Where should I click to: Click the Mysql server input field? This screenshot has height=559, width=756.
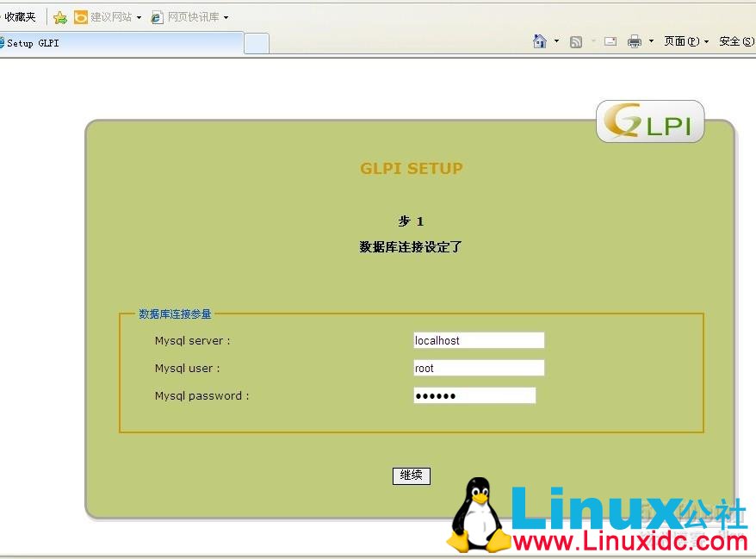479,340
